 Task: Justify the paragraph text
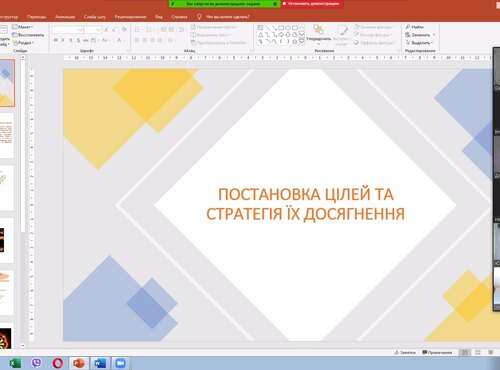point(160,40)
